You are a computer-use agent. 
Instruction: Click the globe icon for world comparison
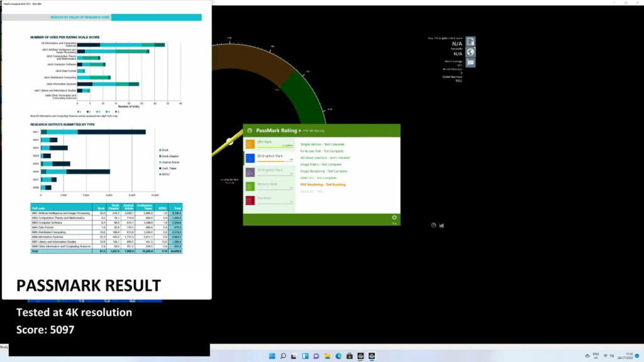pos(470,52)
